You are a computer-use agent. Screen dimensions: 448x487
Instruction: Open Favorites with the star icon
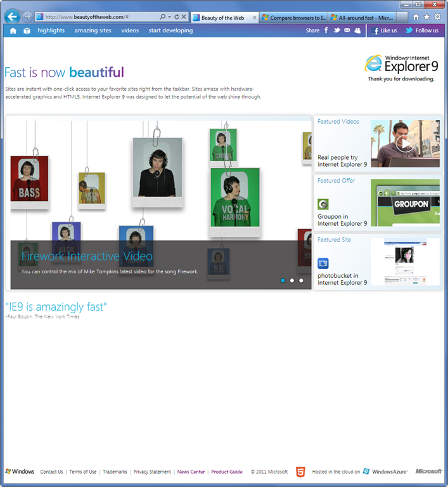point(427,17)
